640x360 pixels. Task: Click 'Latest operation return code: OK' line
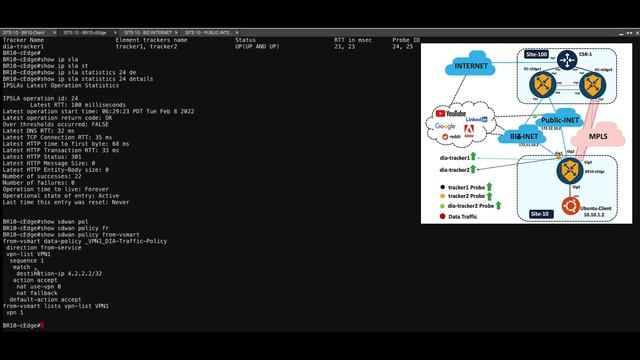click(57, 118)
